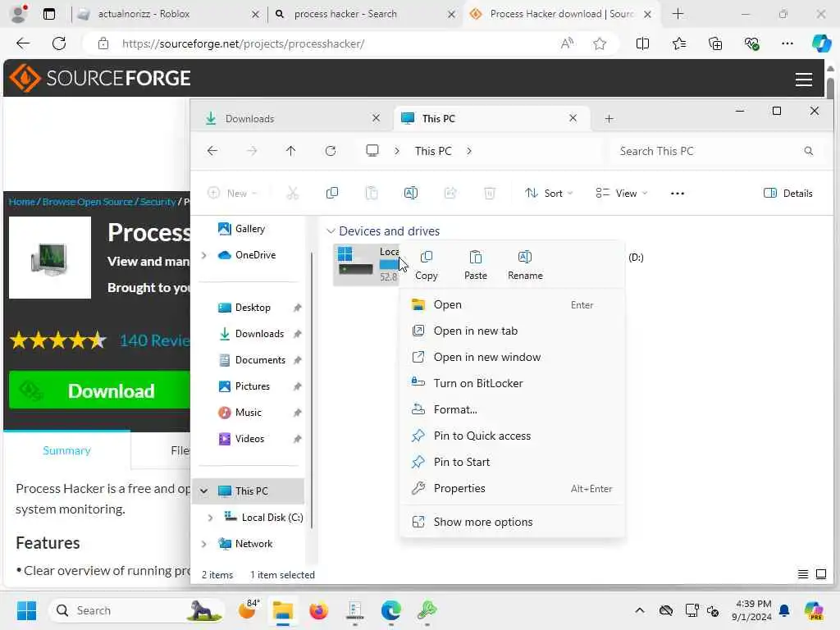Switch to actualnorizz - Roblox browser tab
This screenshot has height=630, width=840.
[166, 14]
